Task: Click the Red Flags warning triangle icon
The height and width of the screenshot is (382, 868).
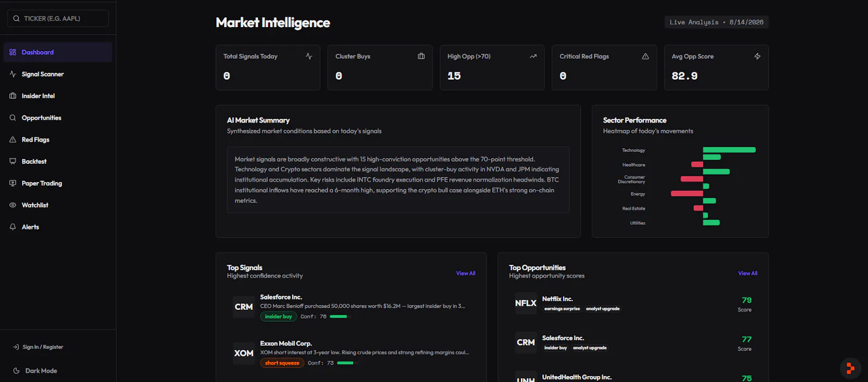Action: [12, 139]
